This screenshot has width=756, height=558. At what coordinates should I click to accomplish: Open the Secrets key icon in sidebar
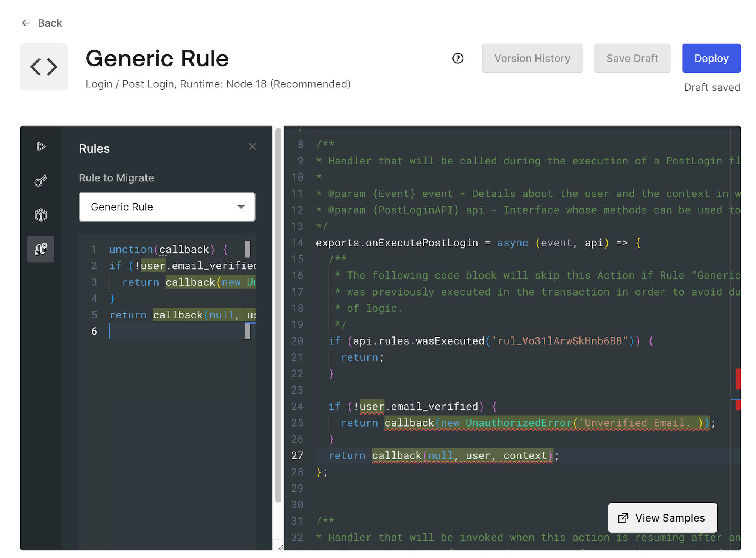(41, 181)
